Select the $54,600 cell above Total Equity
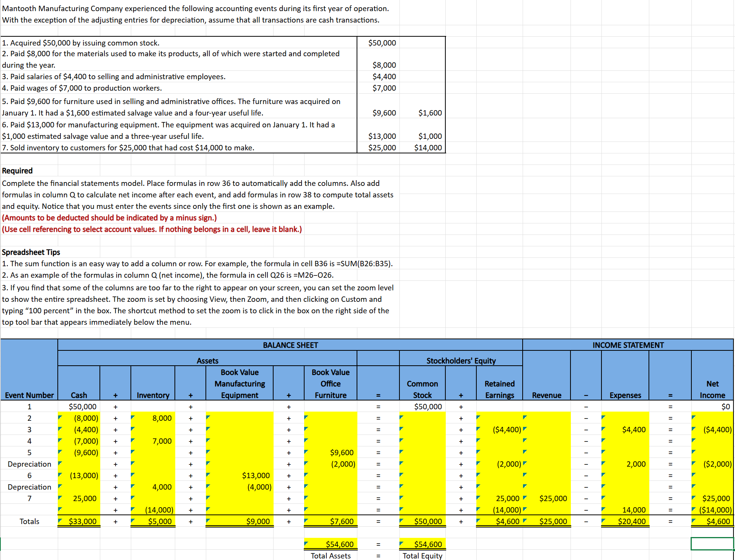Screen dimensions: 735x560 (423, 544)
